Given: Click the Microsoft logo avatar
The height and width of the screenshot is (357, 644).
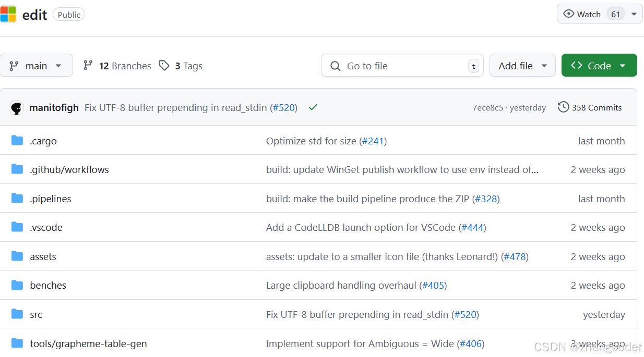Looking at the screenshot, I should coord(8,14).
